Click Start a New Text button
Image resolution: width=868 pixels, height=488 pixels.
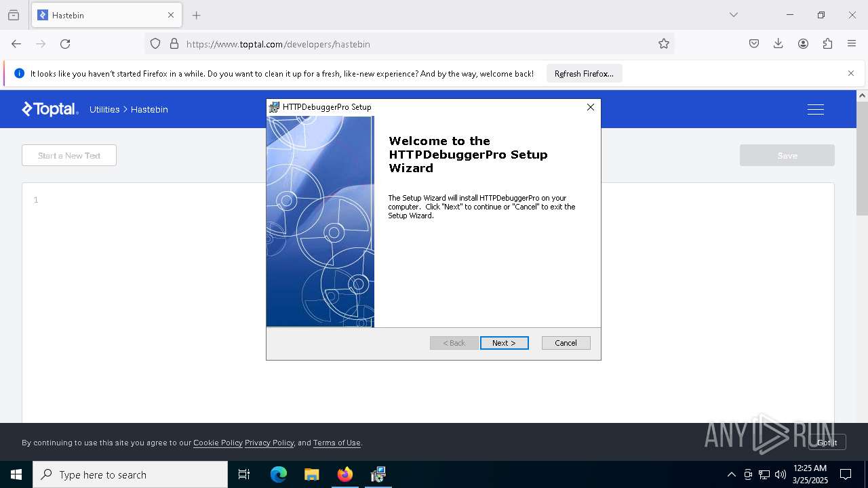point(69,155)
